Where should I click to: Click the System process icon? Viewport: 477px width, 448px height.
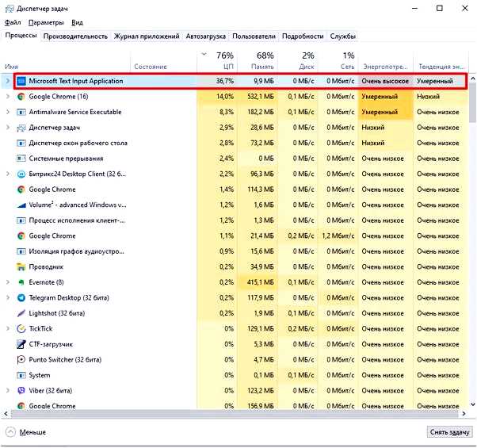(21, 375)
